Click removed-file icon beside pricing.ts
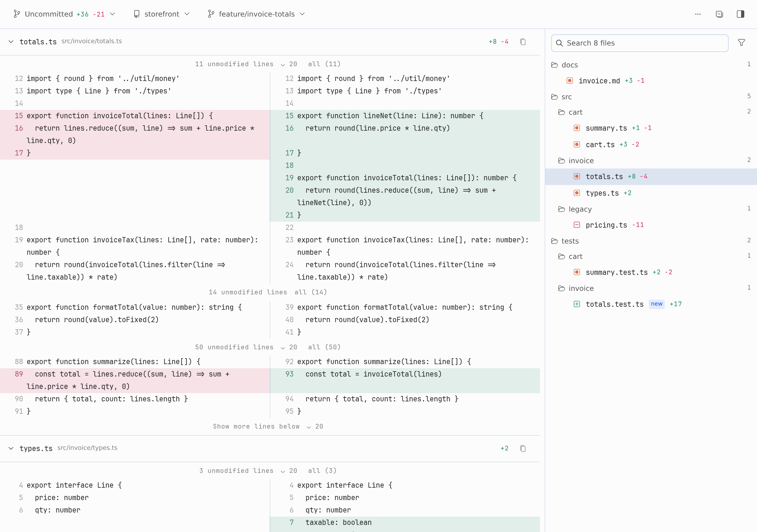Image resolution: width=757 pixels, height=532 pixels. [577, 225]
